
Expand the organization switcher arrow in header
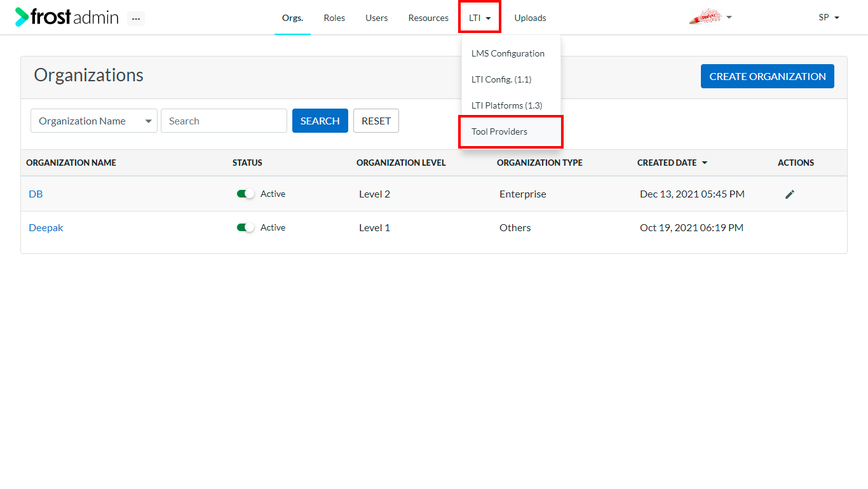click(729, 17)
